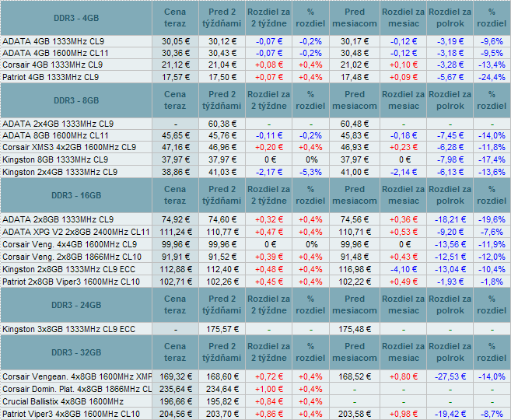Select row 'ADATA 4GB 1600MHz CL11'
This screenshot has width=511, height=420.
[x=255, y=53]
